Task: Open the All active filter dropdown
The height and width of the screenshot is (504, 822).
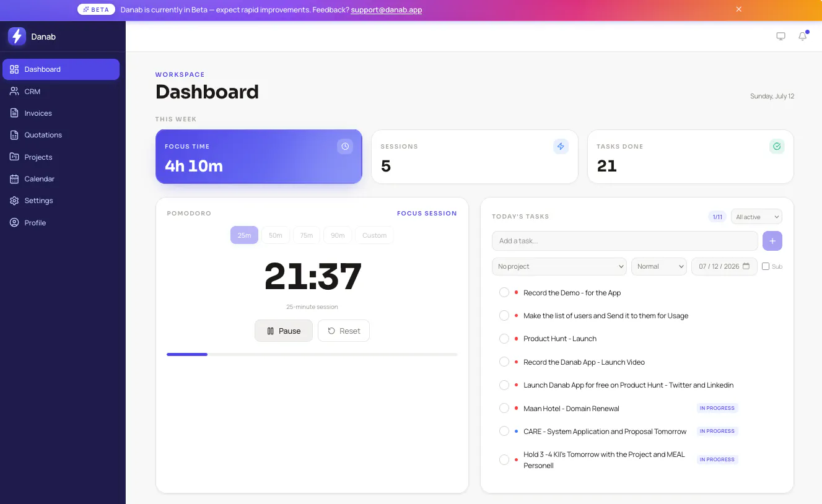Action: 756,217
